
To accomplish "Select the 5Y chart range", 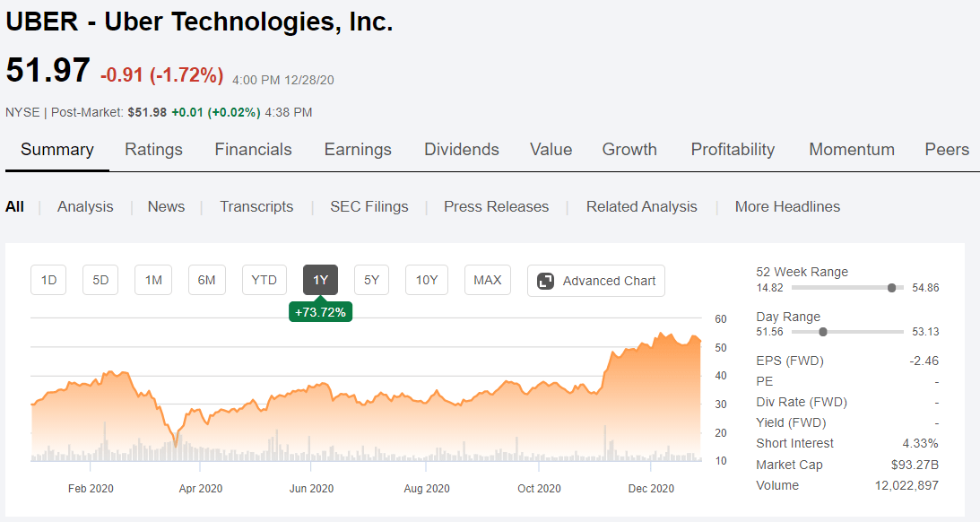I will click(372, 280).
